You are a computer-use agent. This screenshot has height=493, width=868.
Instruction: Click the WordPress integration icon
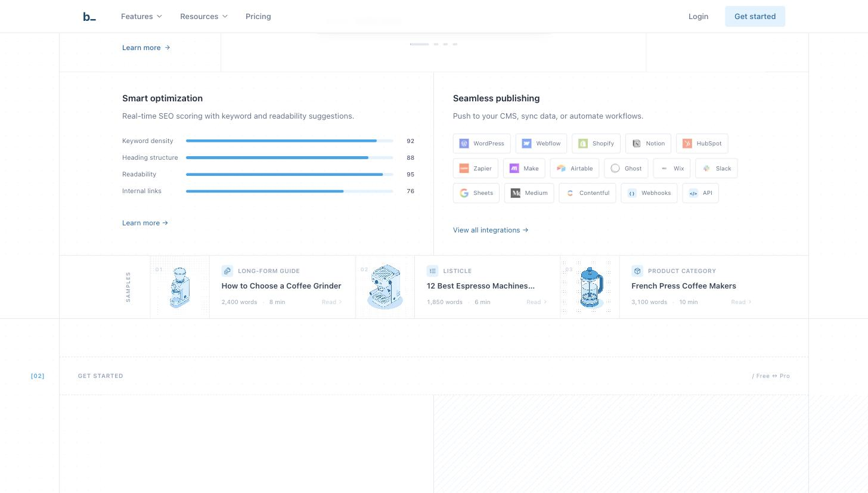(464, 144)
